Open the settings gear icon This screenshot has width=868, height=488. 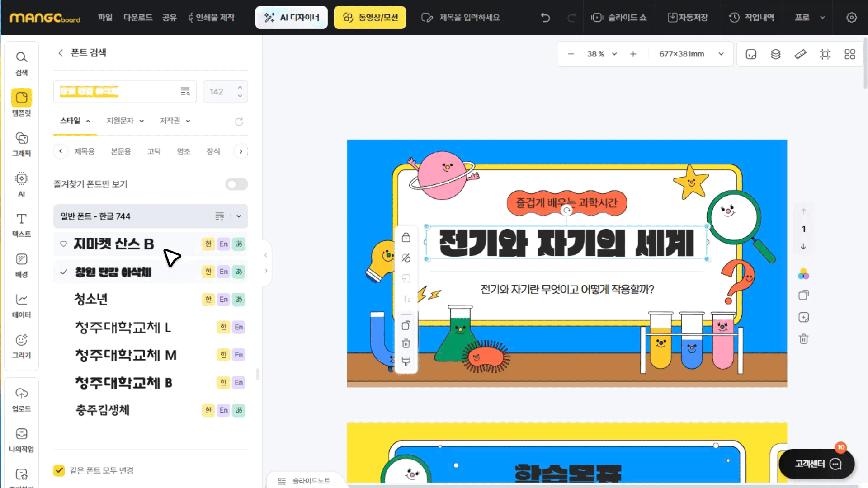[x=851, y=18]
